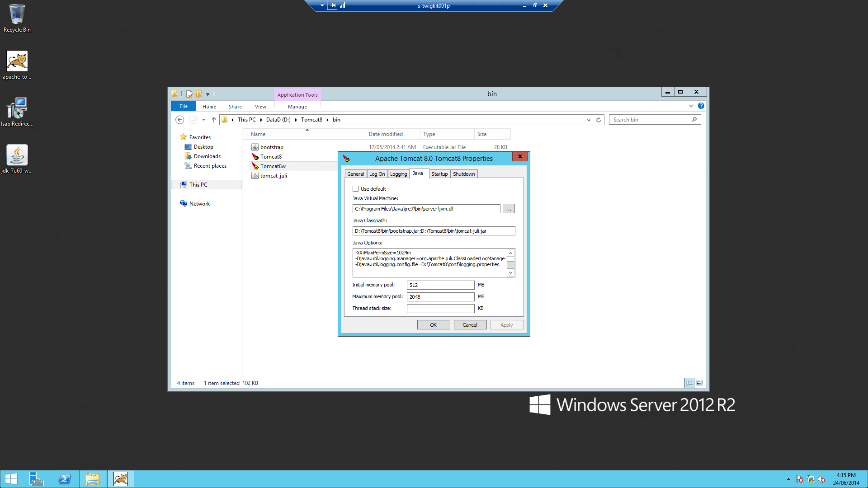Open recent locations dropdown arrow
Image resolution: width=868 pixels, height=488 pixels.
pyautogui.click(x=203, y=120)
